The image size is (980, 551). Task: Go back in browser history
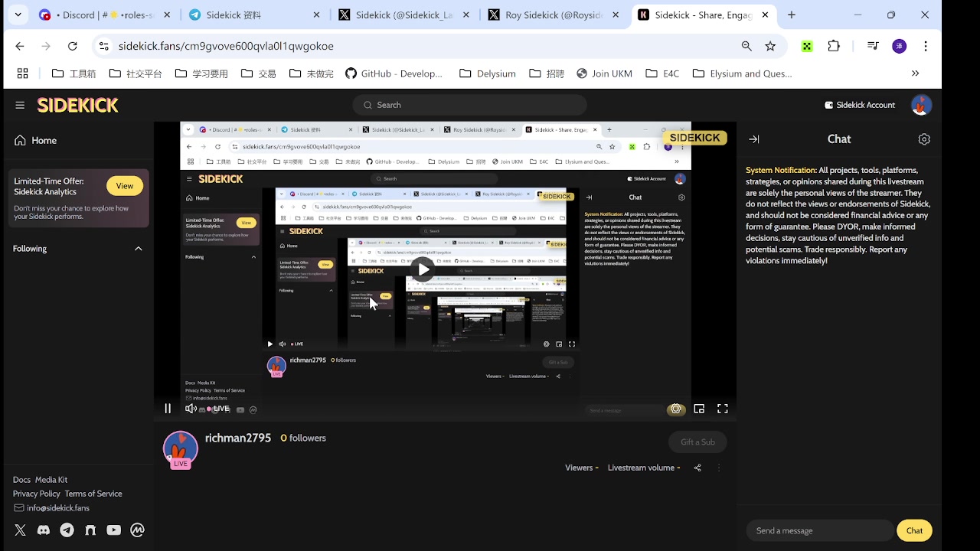point(20,46)
